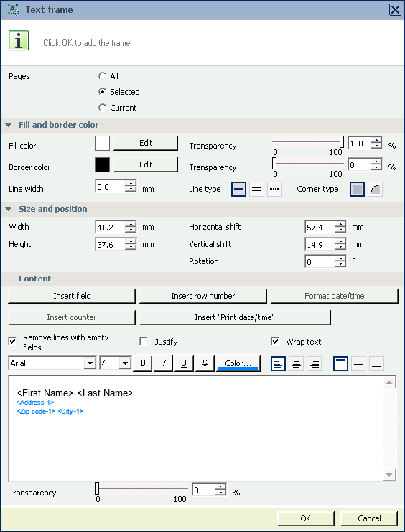This screenshot has width=405, height=532.
Task: Select the solid single line type icon
Action: click(238, 190)
